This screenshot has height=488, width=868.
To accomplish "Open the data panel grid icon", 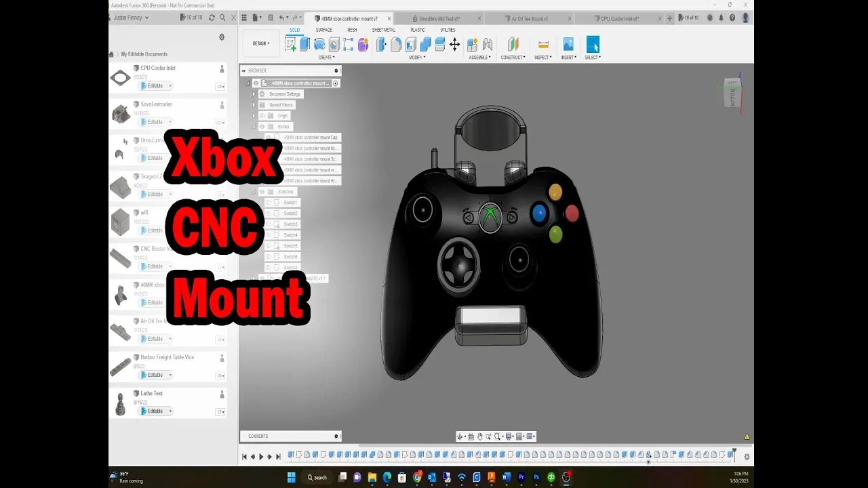I will pos(244,18).
